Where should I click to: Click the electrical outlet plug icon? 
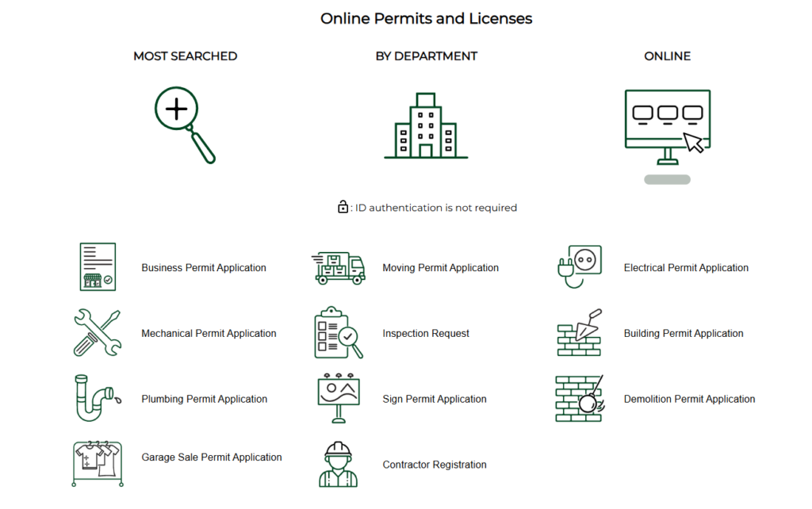pos(580,267)
